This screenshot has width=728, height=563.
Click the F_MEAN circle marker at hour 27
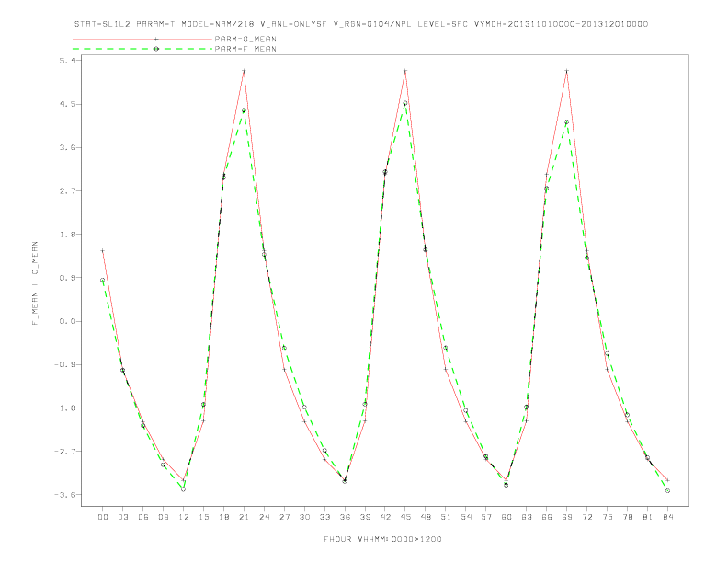click(284, 348)
